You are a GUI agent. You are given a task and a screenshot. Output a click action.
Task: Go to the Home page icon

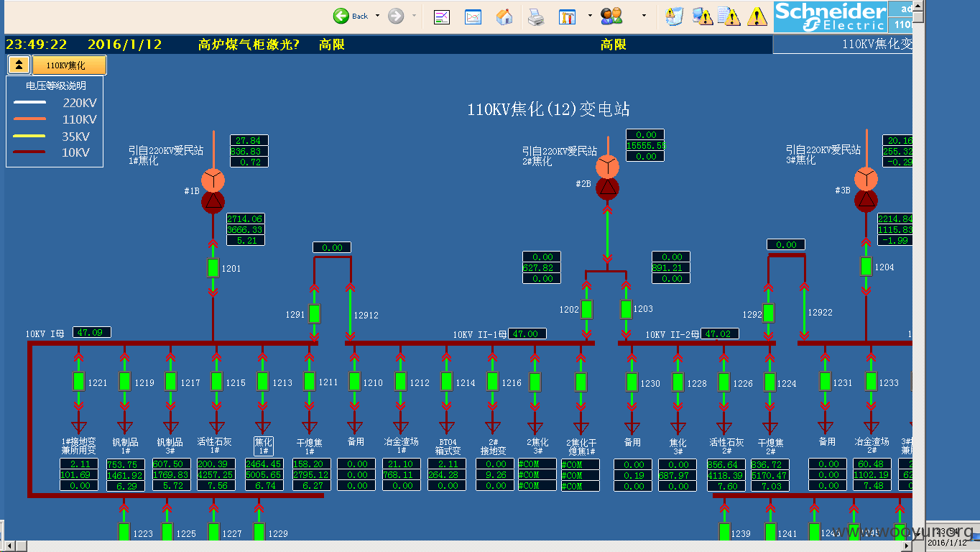tap(505, 16)
